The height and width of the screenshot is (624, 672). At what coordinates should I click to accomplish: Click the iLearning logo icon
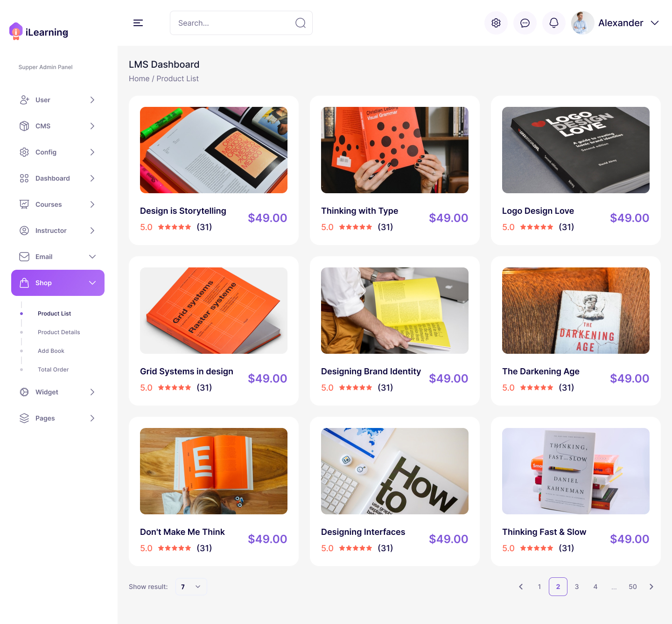coord(16,31)
